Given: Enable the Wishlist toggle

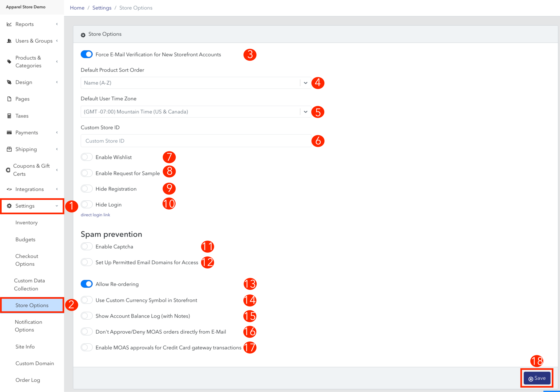Looking at the screenshot, I should tap(87, 157).
